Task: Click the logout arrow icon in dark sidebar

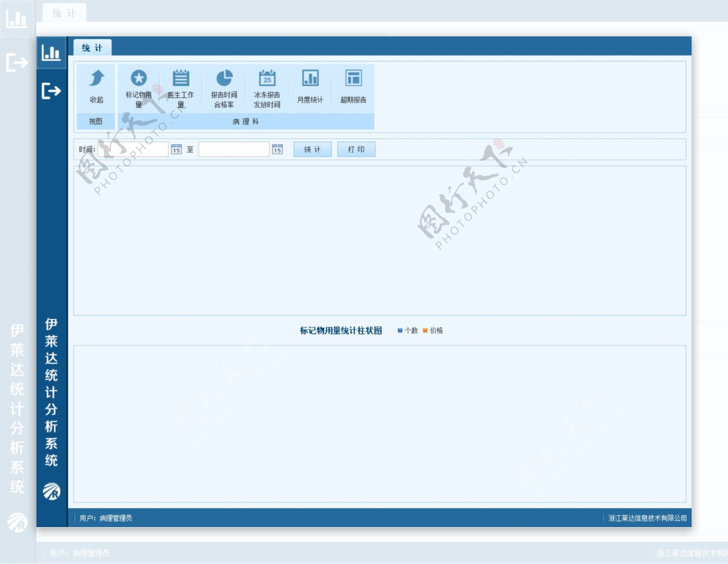Action: (51, 91)
